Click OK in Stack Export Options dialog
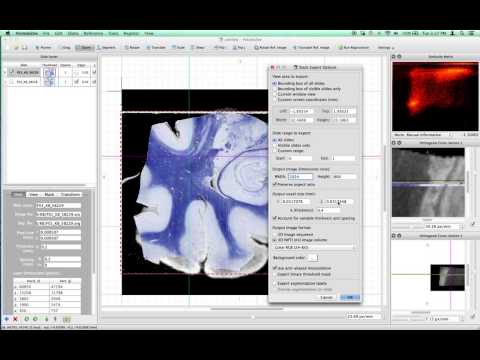 pos(350,297)
